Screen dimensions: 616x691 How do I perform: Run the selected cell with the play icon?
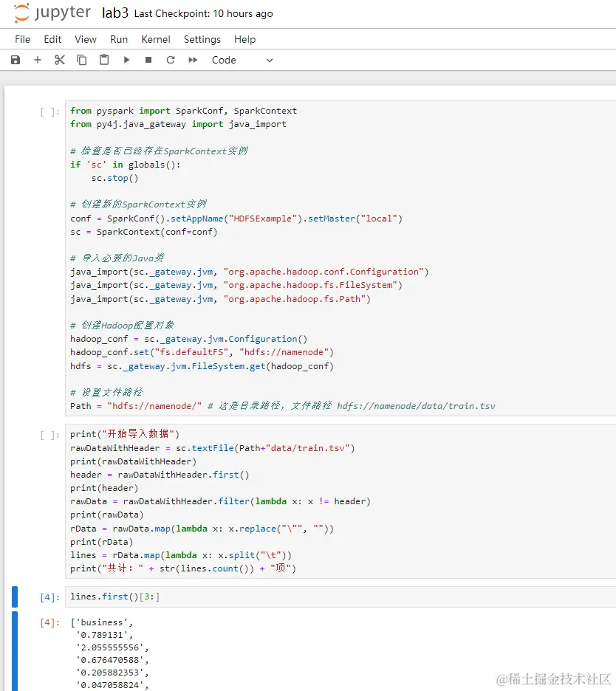[x=126, y=60]
